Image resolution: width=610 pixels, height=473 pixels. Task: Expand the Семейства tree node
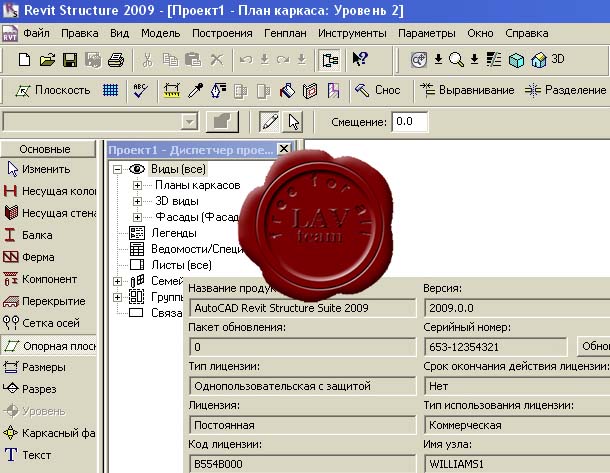pyautogui.click(x=117, y=281)
